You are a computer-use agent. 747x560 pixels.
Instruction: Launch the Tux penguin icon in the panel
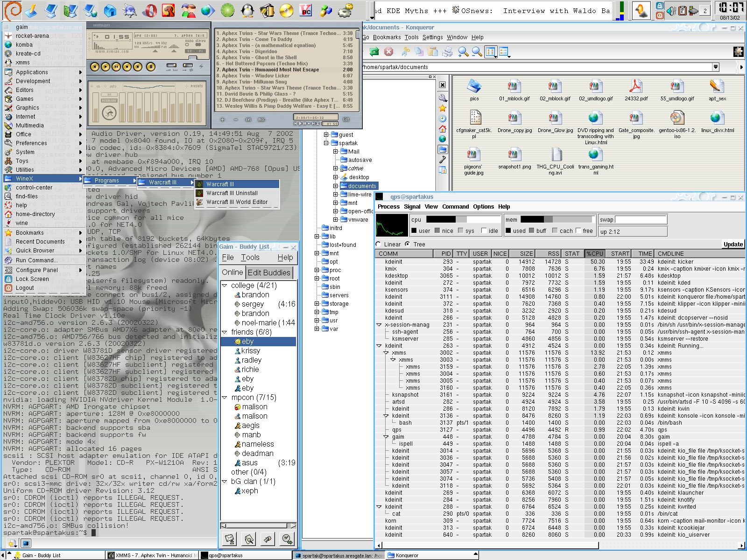[x=247, y=10]
